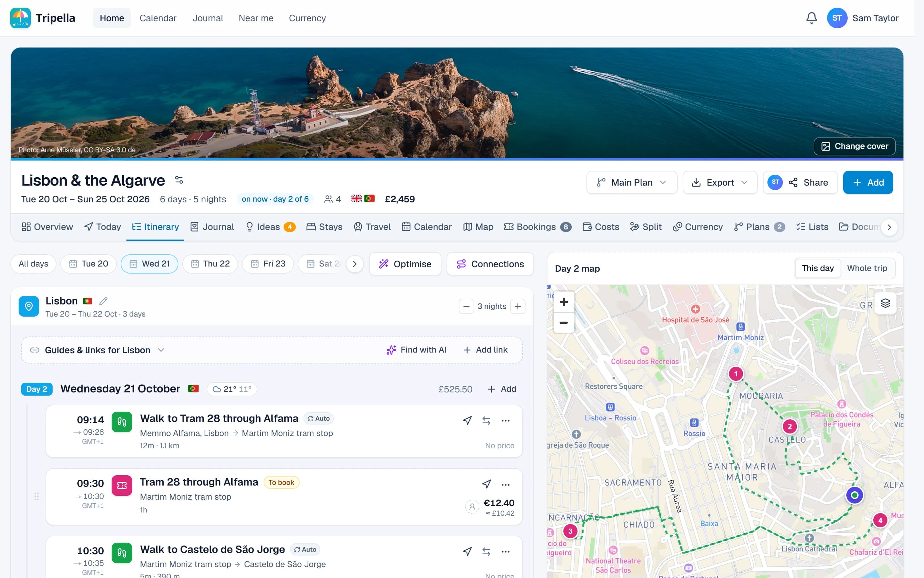Viewport: 924px width, 578px height.
Task: Select the Fri 23 day chip
Action: [268, 264]
